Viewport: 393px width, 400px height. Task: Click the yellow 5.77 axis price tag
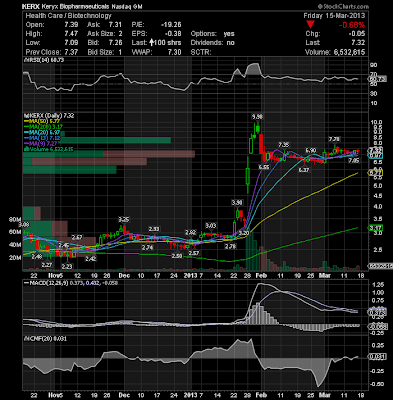(x=375, y=173)
